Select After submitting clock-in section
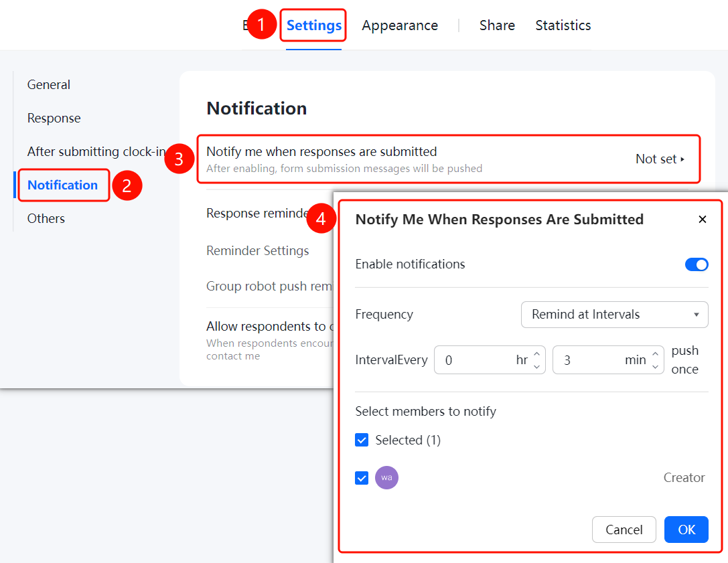This screenshot has width=728, height=563. [x=96, y=152]
